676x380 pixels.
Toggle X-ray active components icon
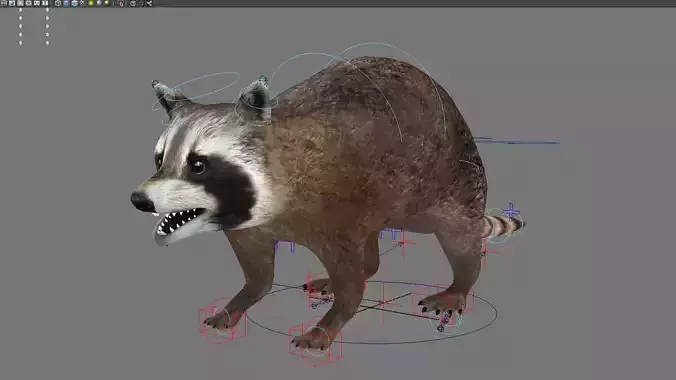(x=141, y=3)
